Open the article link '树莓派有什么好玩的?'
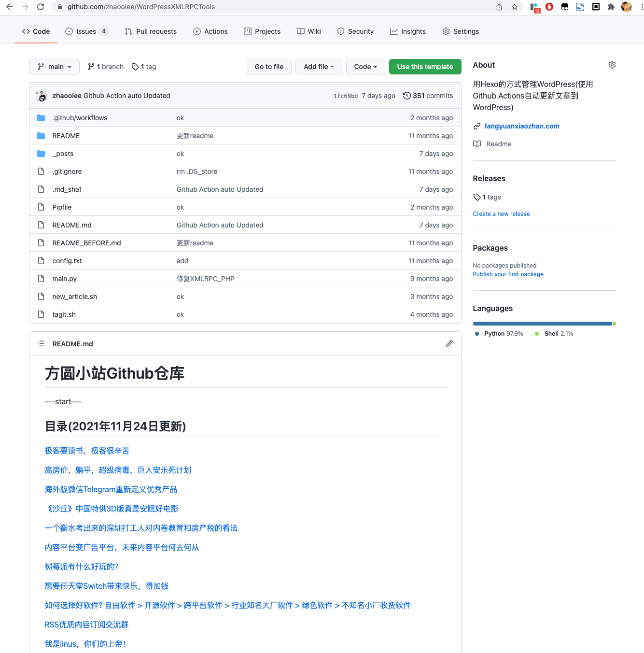Image resolution: width=644 pixels, height=653 pixels. point(82,567)
